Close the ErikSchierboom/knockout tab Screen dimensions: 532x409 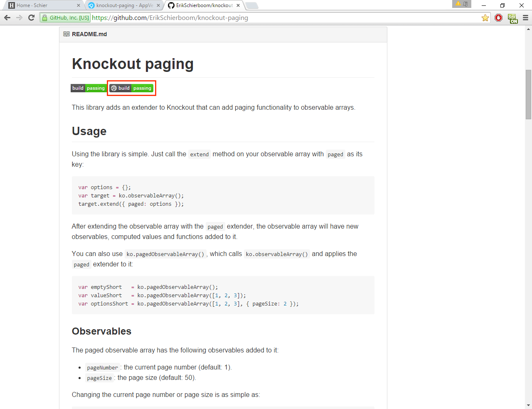click(238, 5)
